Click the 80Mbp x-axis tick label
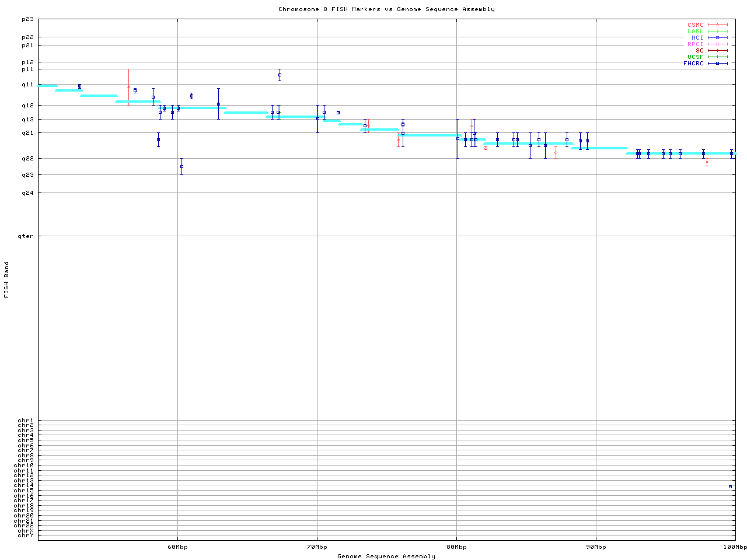The height and width of the screenshot is (560, 747). tap(456, 547)
